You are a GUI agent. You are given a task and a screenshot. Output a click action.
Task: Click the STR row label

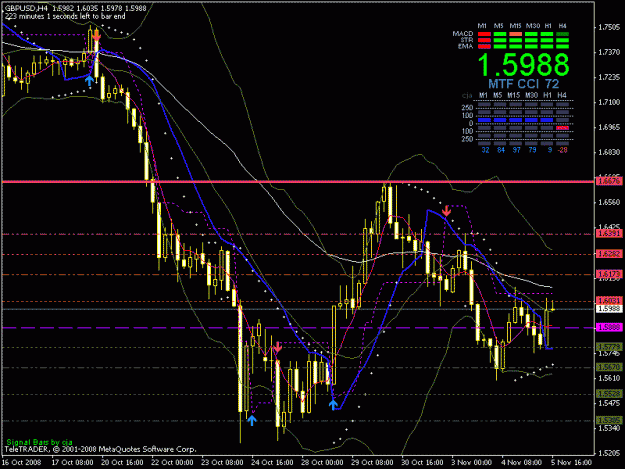coord(467,40)
